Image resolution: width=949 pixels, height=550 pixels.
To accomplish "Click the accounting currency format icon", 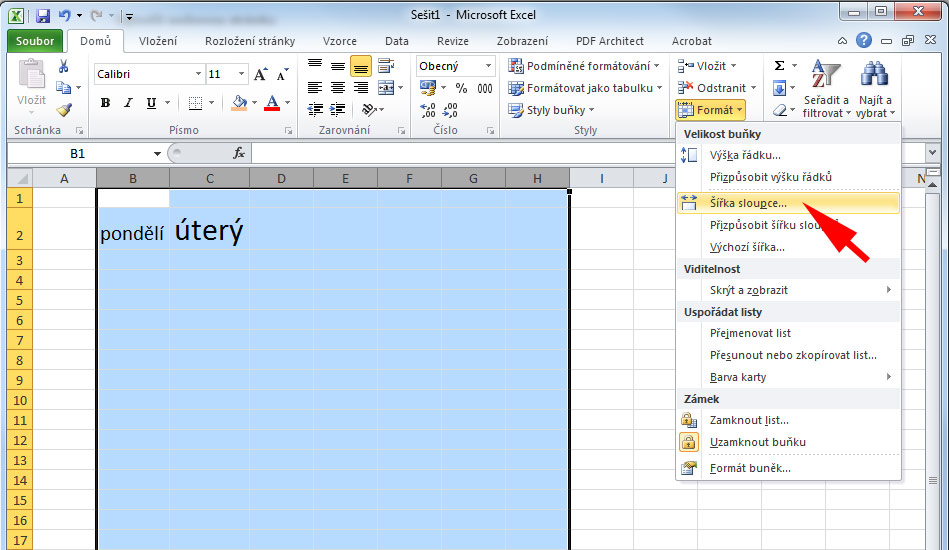I will tap(428, 88).
